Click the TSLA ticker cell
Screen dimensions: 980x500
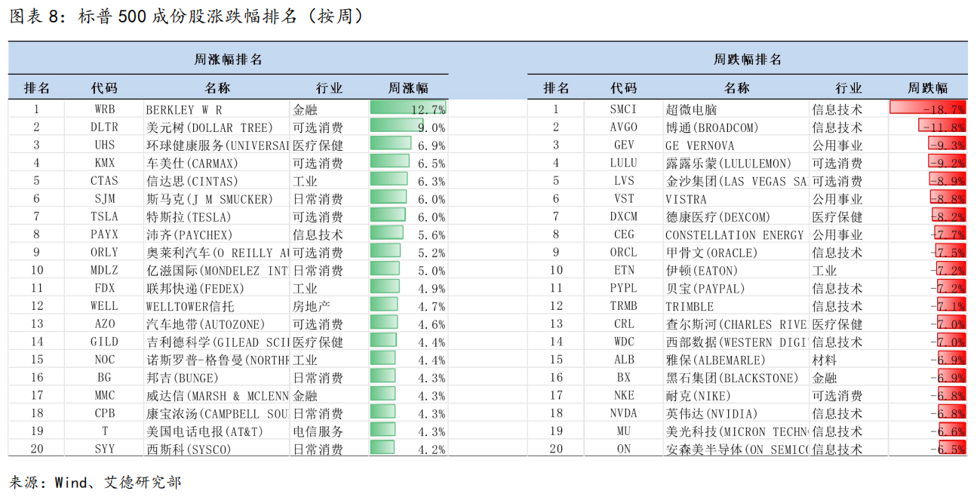click(105, 217)
